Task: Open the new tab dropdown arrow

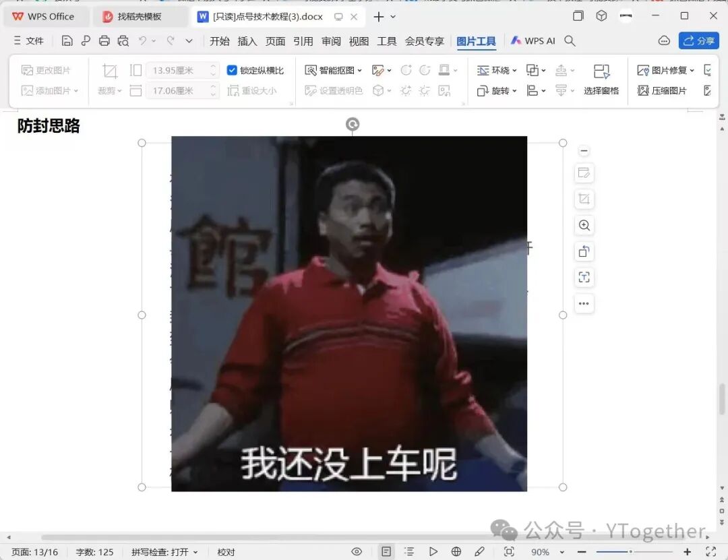Action: [x=393, y=17]
